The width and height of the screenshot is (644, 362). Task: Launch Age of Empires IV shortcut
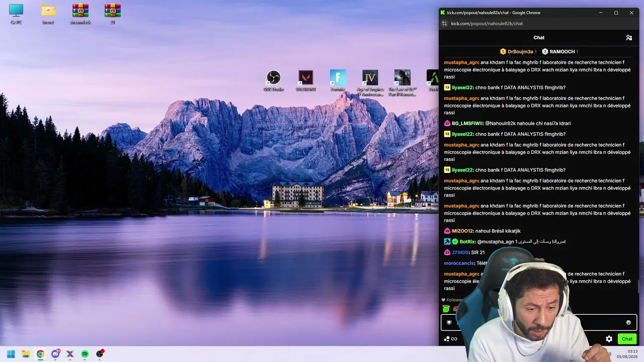pyautogui.click(x=370, y=83)
